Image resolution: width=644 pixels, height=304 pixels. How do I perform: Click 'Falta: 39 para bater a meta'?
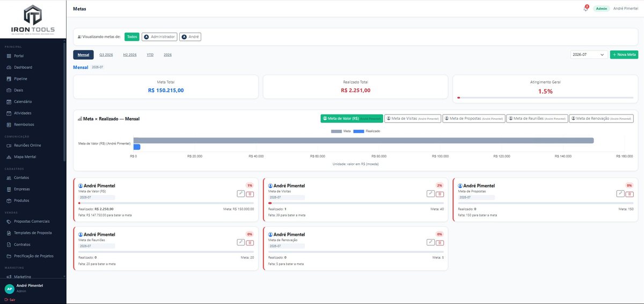pos(287,215)
